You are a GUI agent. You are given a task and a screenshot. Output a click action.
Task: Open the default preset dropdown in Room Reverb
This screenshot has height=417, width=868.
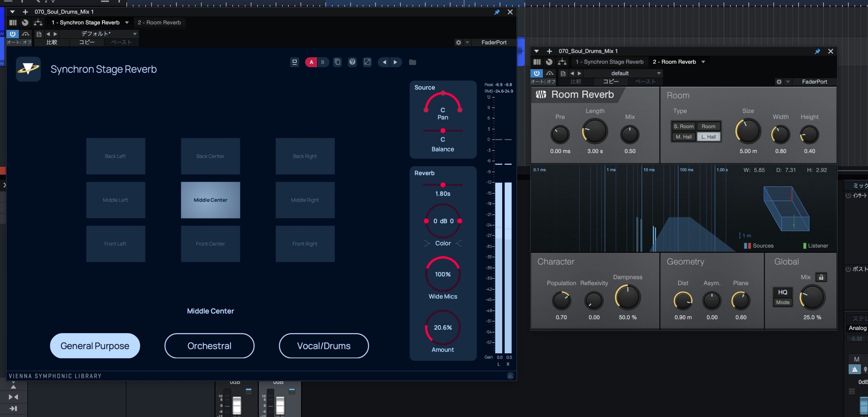(x=623, y=73)
